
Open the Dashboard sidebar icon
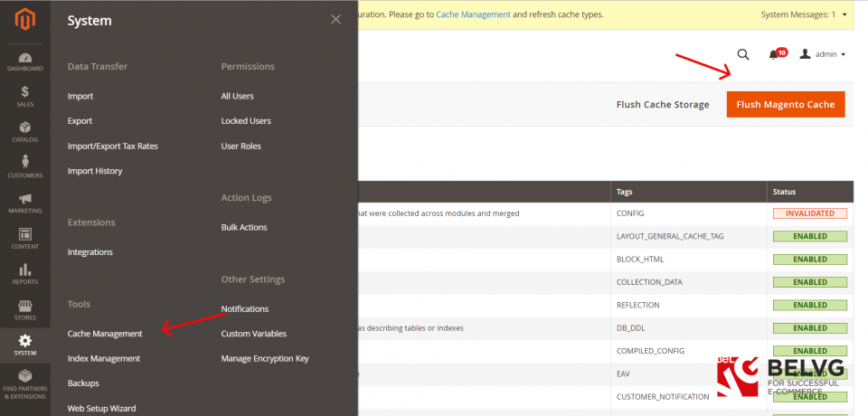[24, 60]
